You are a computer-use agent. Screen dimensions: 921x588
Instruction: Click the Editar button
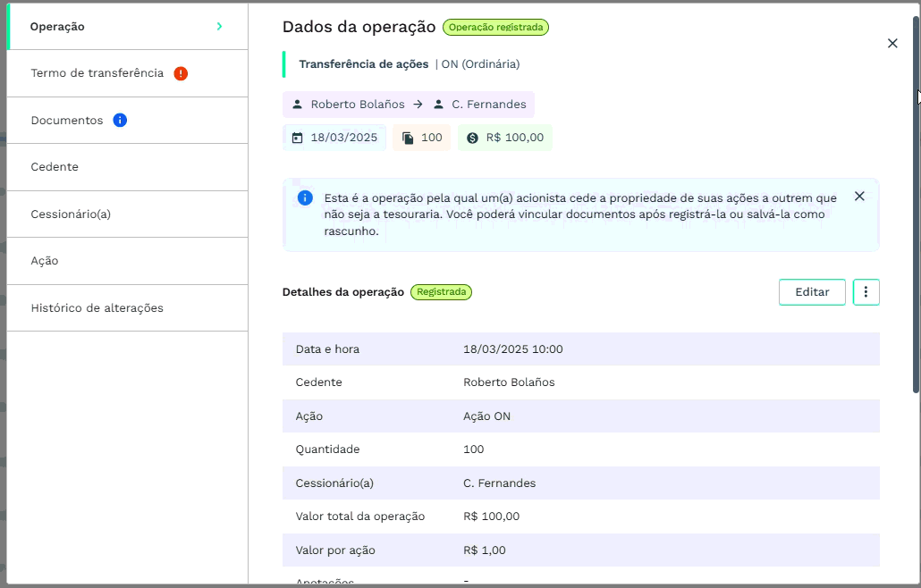pyautogui.click(x=812, y=291)
